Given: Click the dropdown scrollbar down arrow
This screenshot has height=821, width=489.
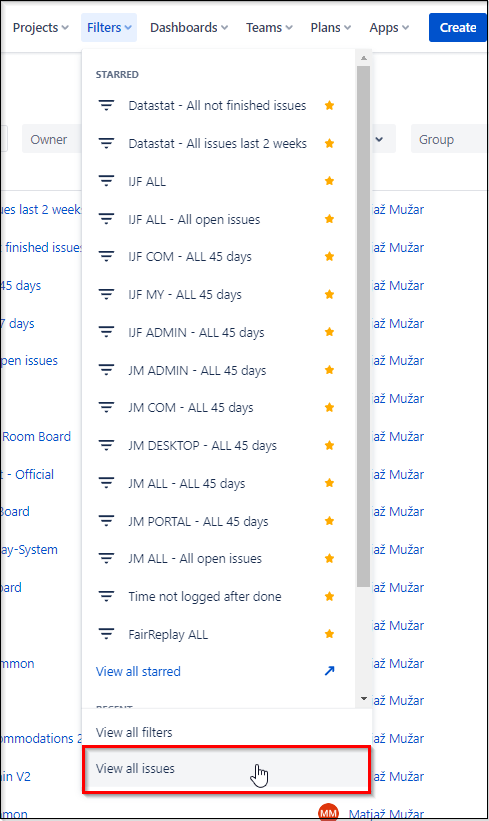Looking at the screenshot, I should [x=363, y=699].
